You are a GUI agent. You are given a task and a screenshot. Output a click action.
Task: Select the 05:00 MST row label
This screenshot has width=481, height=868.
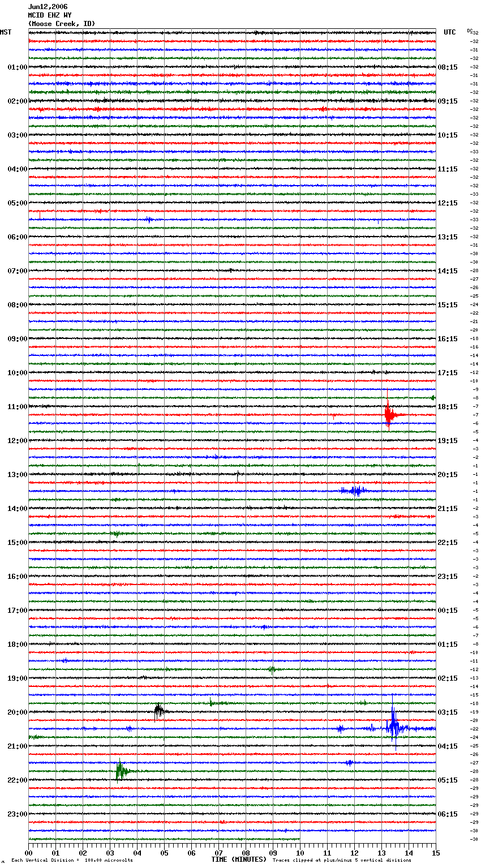(18, 203)
